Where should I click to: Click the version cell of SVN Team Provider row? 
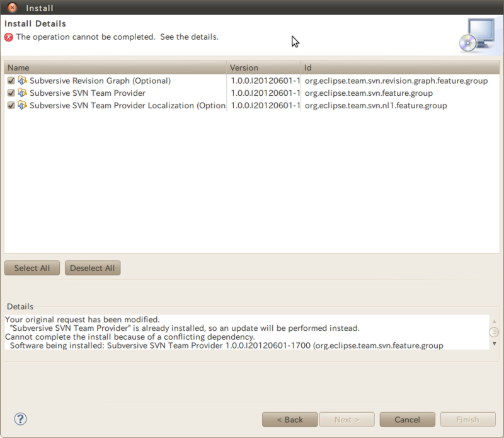265,93
